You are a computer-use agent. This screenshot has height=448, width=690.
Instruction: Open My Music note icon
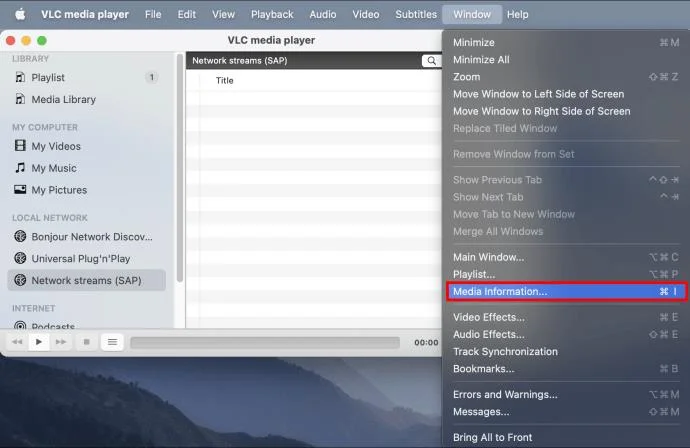click(20, 168)
